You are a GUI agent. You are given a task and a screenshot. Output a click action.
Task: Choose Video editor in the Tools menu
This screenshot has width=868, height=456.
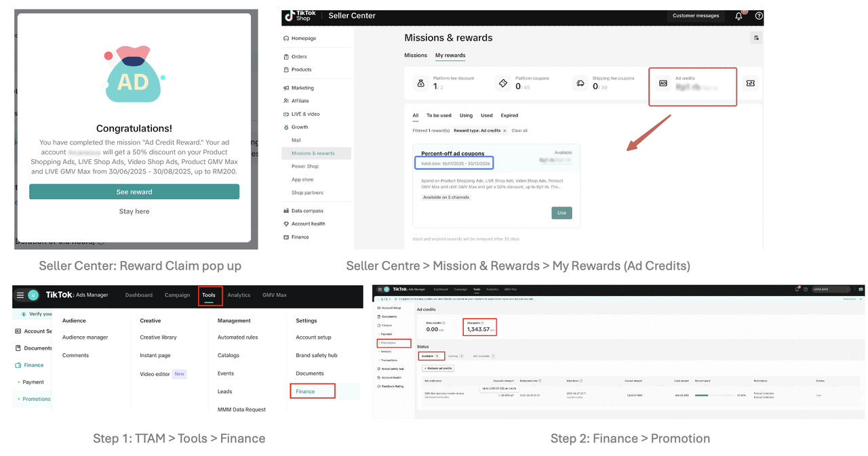point(155,373)
